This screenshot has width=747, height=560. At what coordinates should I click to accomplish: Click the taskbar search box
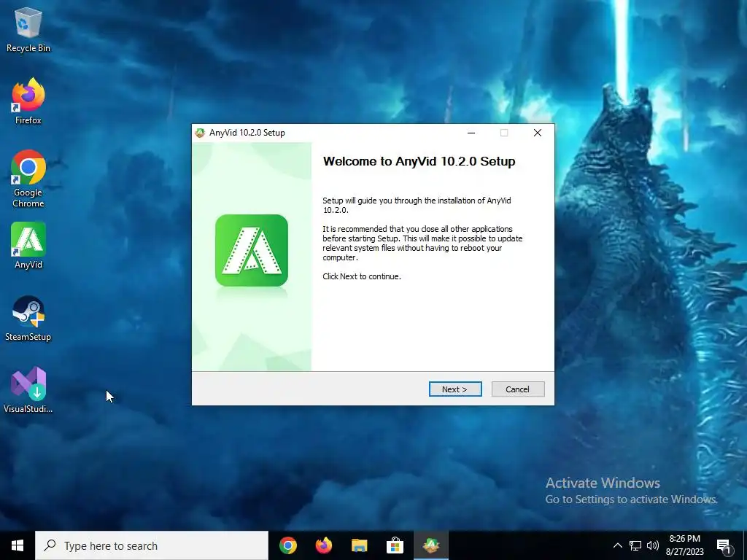pyautogui.click(x=152, y=545)
